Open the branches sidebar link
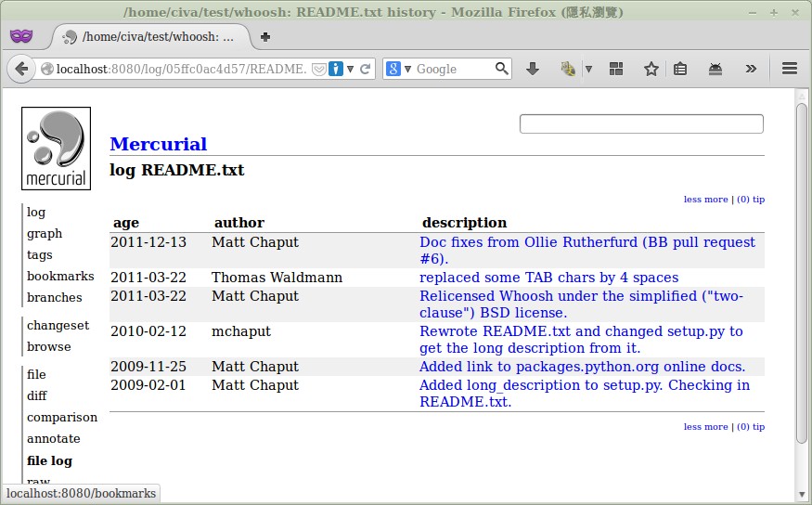The height and width of the screenshot is (505, 812). click(x=55, y=297)
